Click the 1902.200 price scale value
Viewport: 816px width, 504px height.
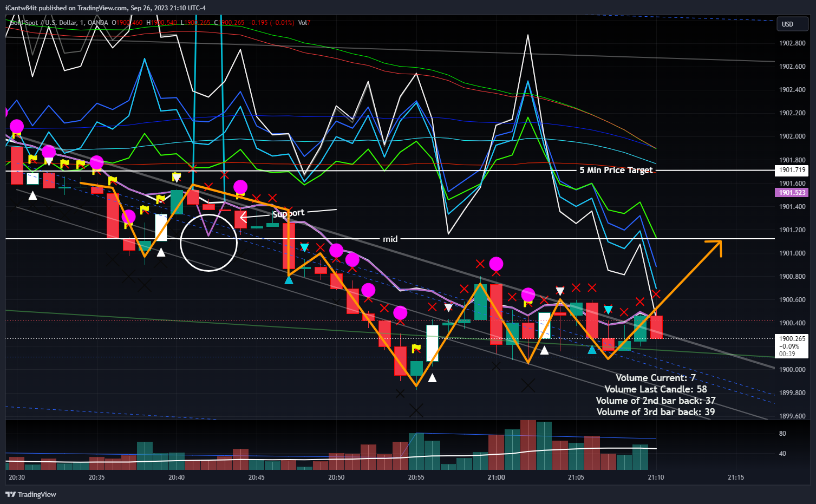tap(792, 113)
